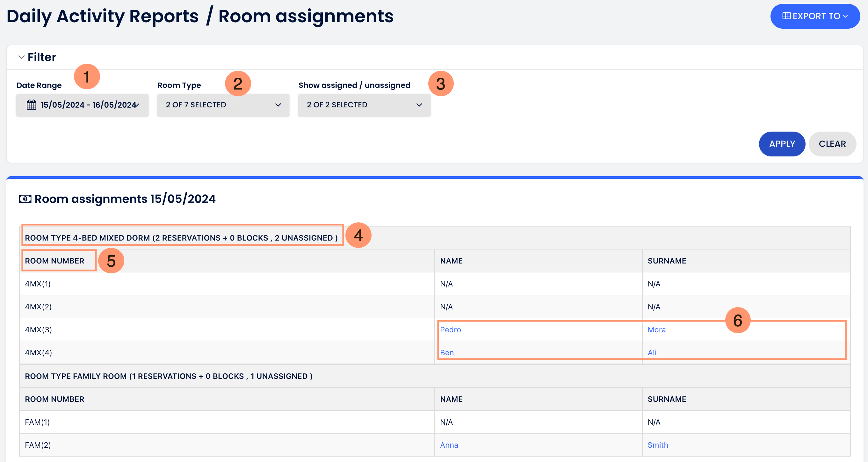Viewport: 868px width, 462px height.
Task: Click the 4MX(1) room number cell
Action: (x=38, y=284)
